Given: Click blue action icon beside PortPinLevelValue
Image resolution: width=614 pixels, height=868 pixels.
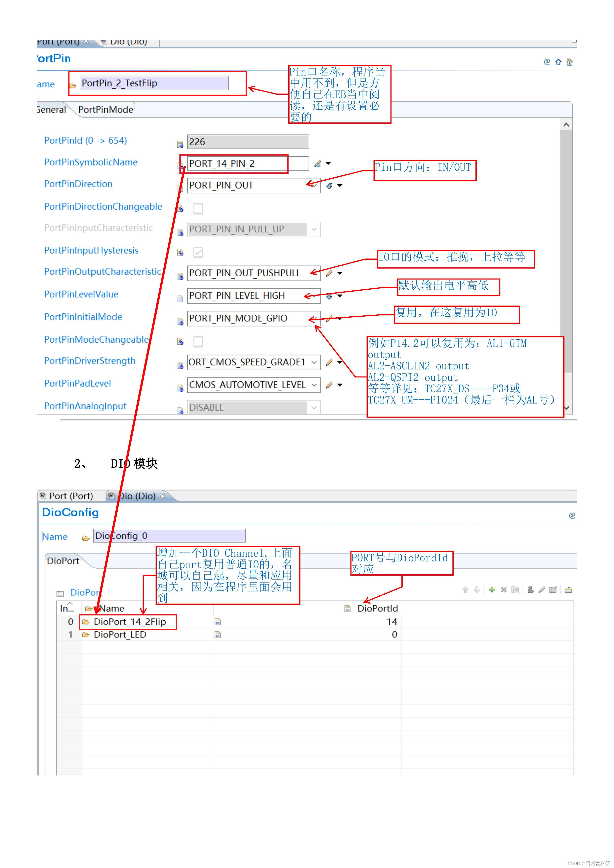Looking at the screenshot, I should coord(329,296).
